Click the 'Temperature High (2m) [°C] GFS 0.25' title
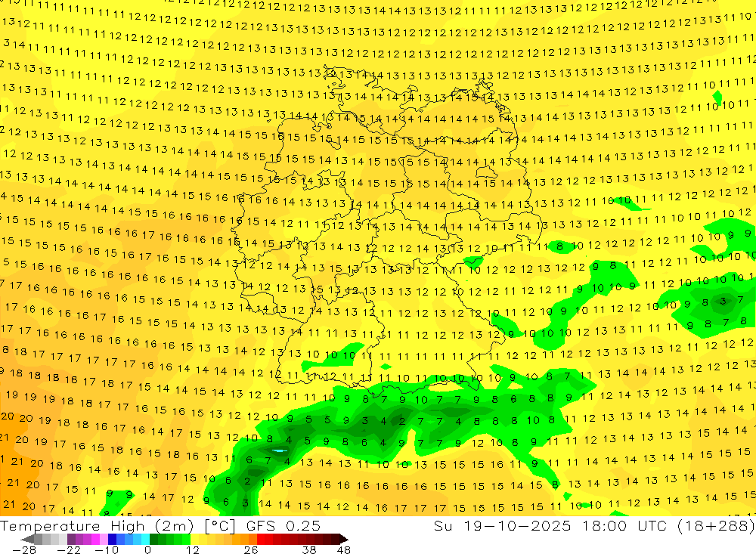The image size is (756, 554). tap(160, 525)
